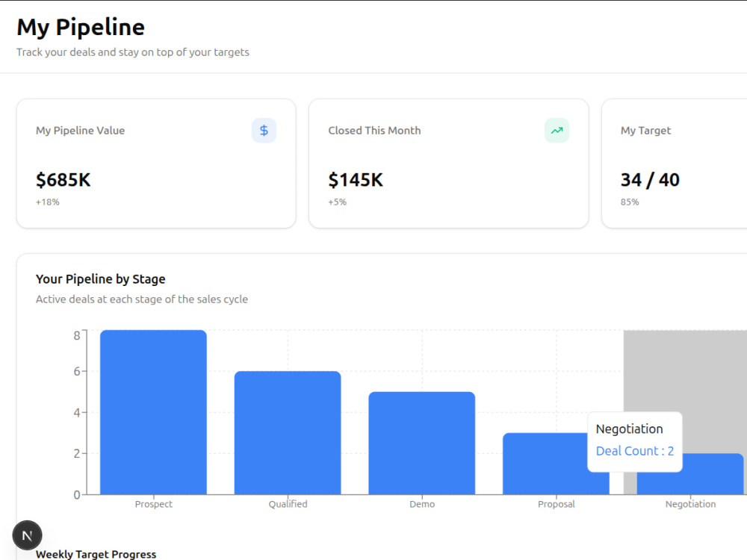Click the +5% change label
This screenshot has width=747, height=560.
pyautogui.click(x=338, y=202)
